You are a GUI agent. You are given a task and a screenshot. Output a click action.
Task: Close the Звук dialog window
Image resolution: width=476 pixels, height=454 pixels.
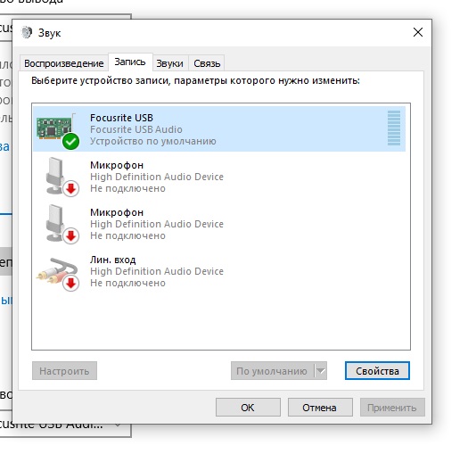pos(418,32)
